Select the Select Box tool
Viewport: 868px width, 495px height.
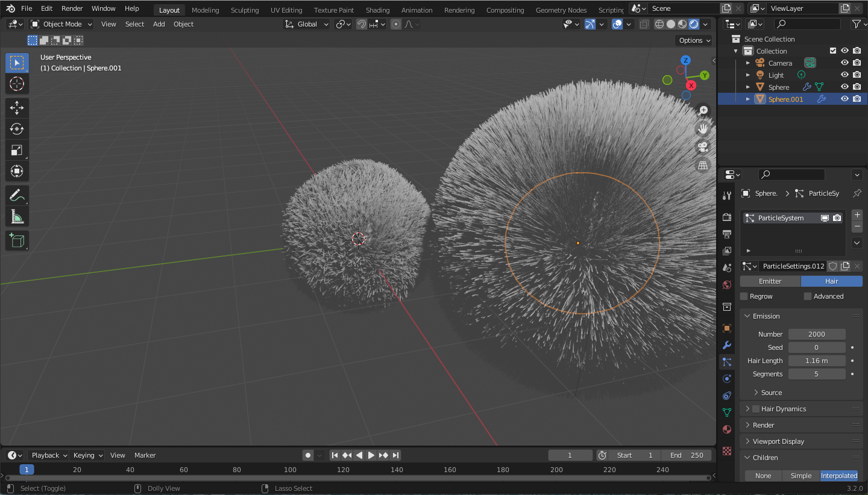(17, 63)
